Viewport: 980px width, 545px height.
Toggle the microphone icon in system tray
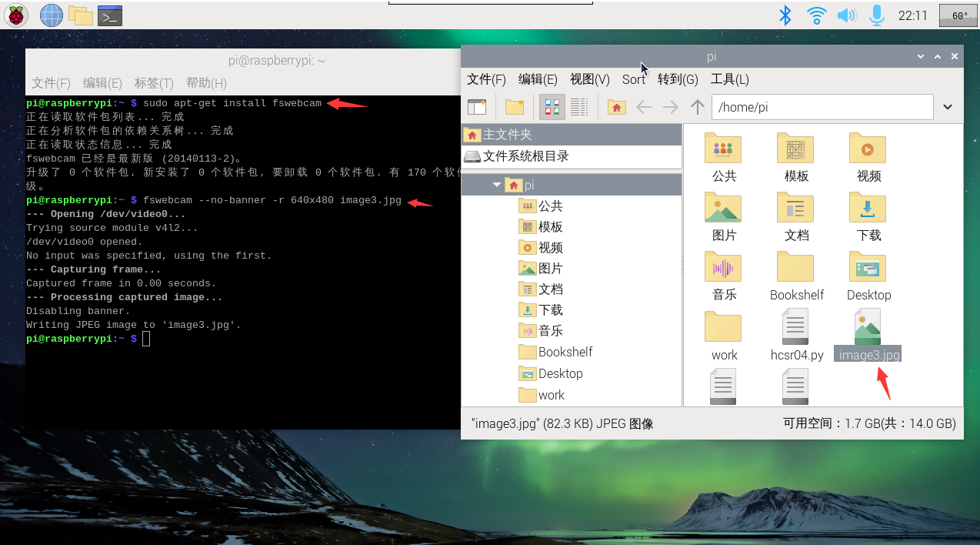click(876, 15)
